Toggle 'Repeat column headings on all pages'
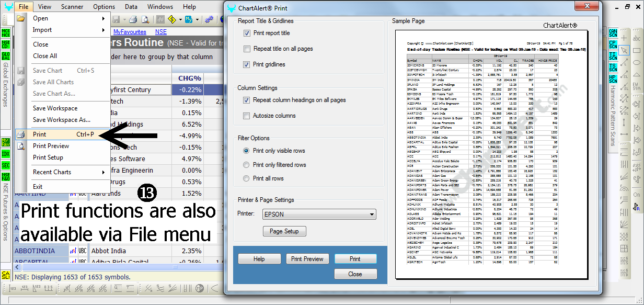 (247, 100)
